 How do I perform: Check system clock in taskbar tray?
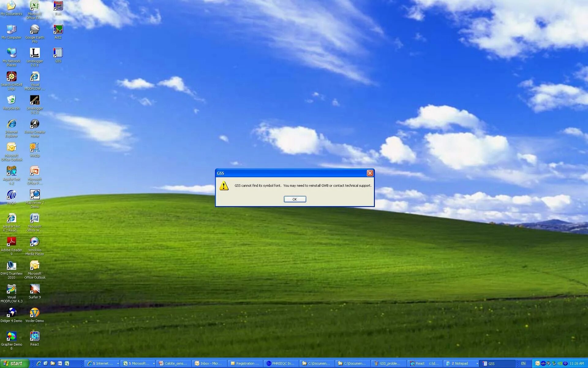tap(578, 363)
